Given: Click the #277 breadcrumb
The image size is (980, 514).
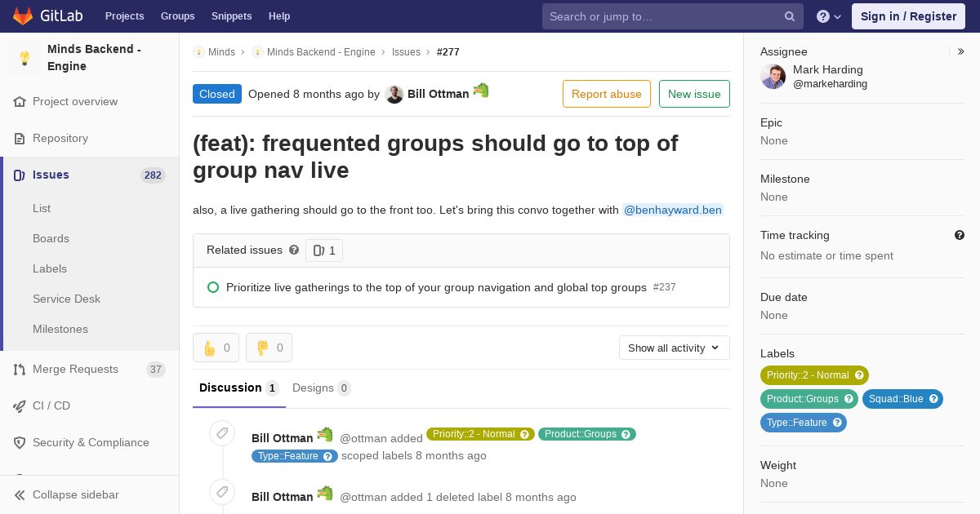Looking at the screenshot, I should coord(448,52).
